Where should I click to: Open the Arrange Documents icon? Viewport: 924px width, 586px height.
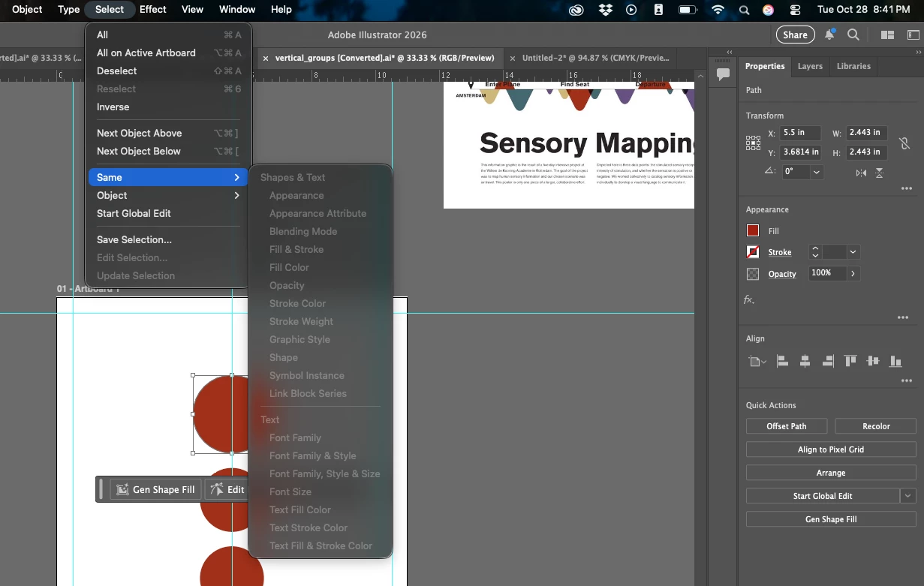tap(887, 35)
